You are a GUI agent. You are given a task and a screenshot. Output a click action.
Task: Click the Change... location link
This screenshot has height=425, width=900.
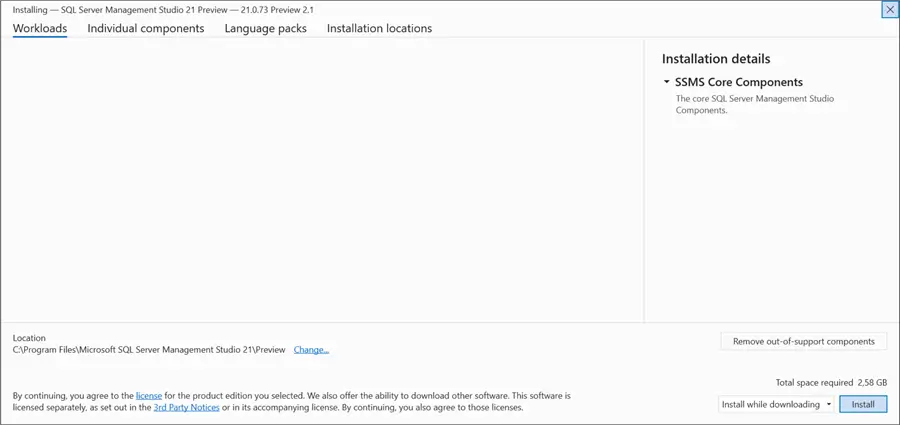[311, 350]
